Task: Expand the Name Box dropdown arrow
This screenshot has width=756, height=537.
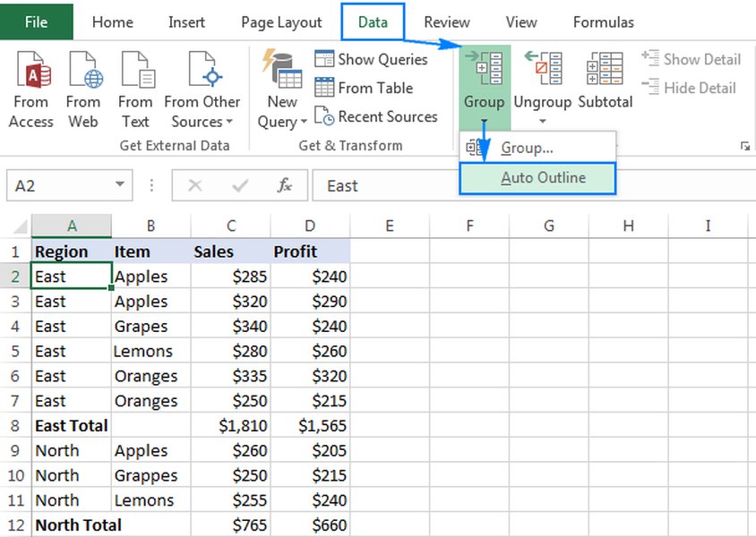Action: click(x=119, y=184)
